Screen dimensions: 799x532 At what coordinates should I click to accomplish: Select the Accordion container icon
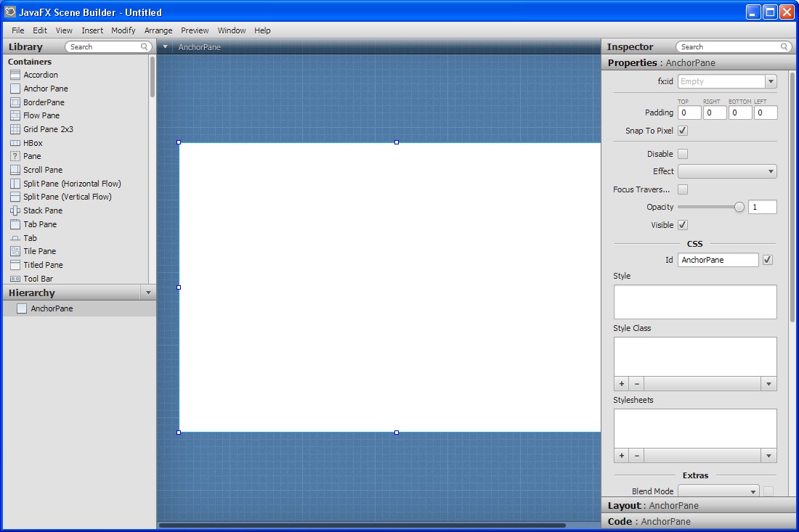coord(15,75)
